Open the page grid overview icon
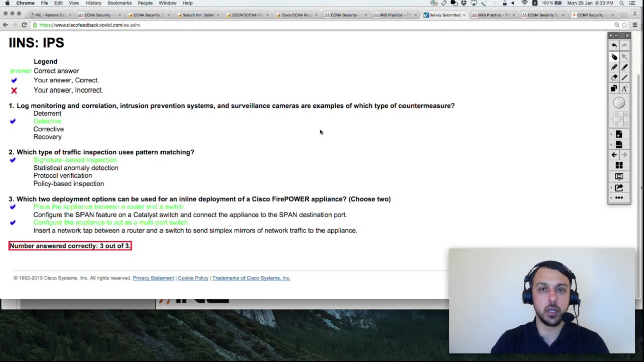Viewport: 644px width, 362px height. tap(619, 166)
